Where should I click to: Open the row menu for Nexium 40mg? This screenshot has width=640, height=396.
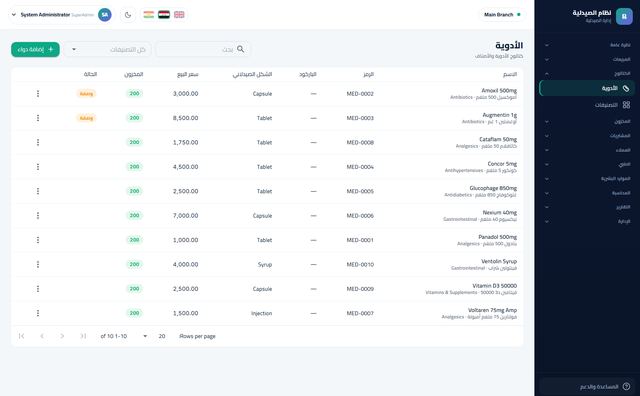(x=38, y=215)
